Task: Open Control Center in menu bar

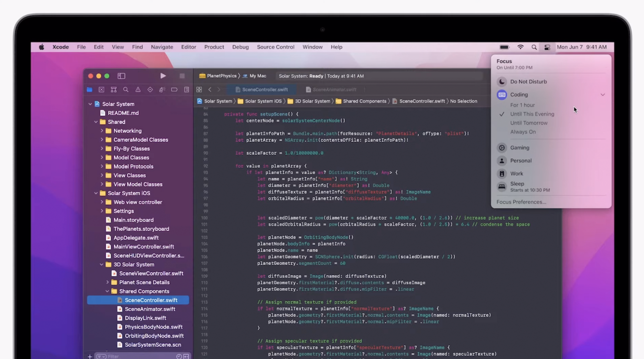Action: [547, 47]
